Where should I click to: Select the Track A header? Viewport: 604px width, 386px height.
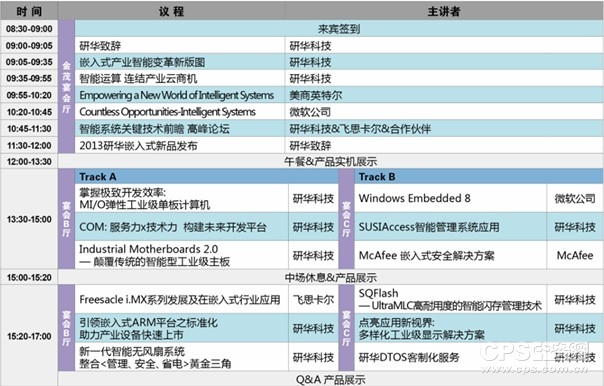point(206,177)
